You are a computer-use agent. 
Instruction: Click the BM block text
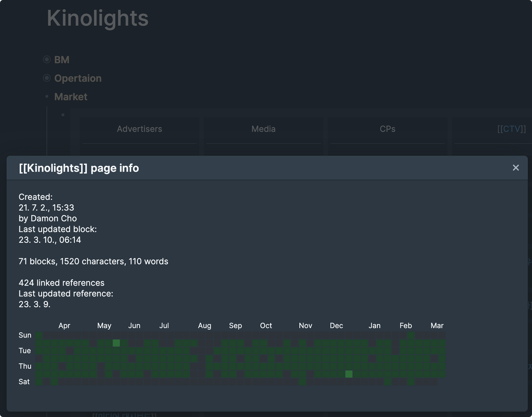pyautogui.click(x=62, y=60)
